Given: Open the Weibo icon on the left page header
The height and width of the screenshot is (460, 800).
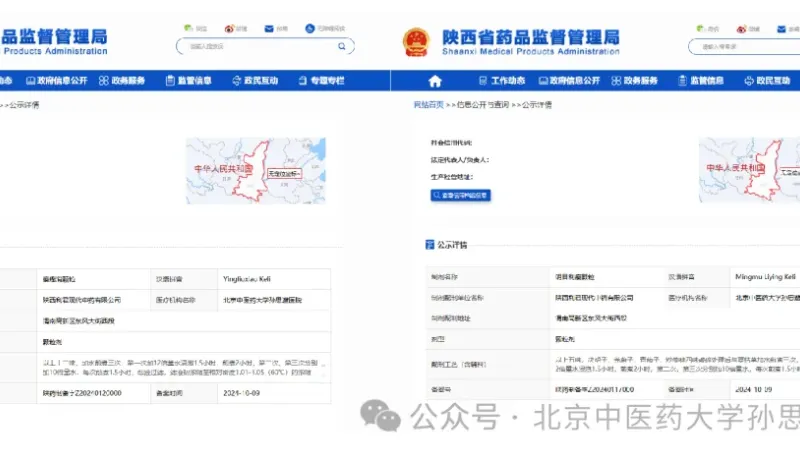Looking at the screenshot, I should point(229,29).
